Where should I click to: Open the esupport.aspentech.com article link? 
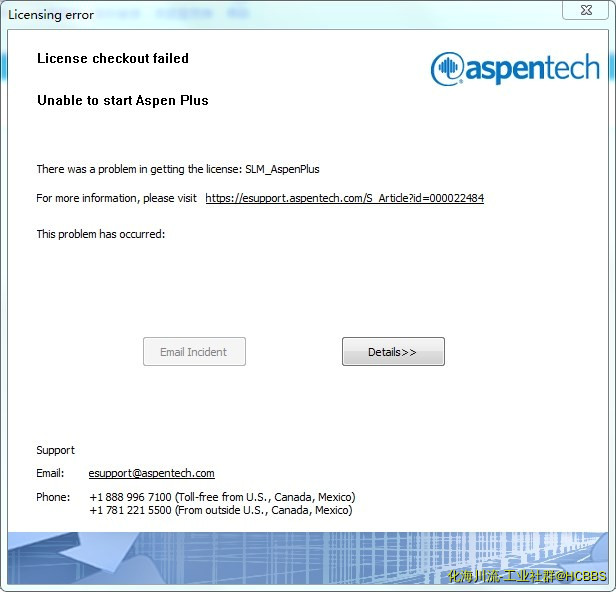345,198
